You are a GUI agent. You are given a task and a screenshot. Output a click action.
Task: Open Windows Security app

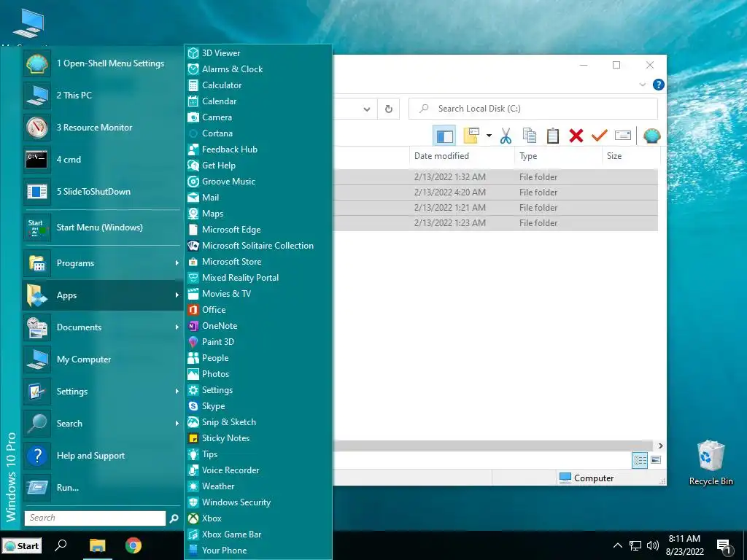click(x=258, y=502)
